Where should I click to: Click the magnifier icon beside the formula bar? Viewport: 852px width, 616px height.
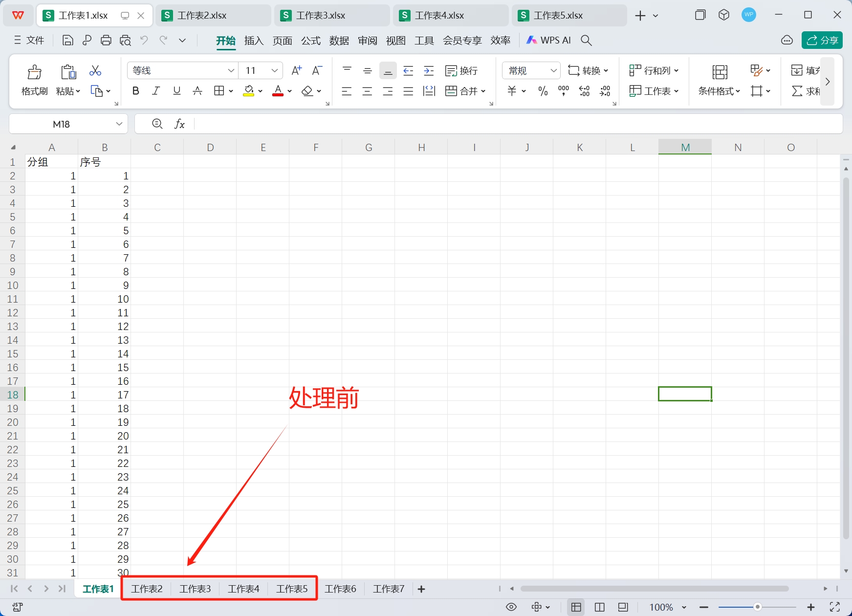[157, 124]
